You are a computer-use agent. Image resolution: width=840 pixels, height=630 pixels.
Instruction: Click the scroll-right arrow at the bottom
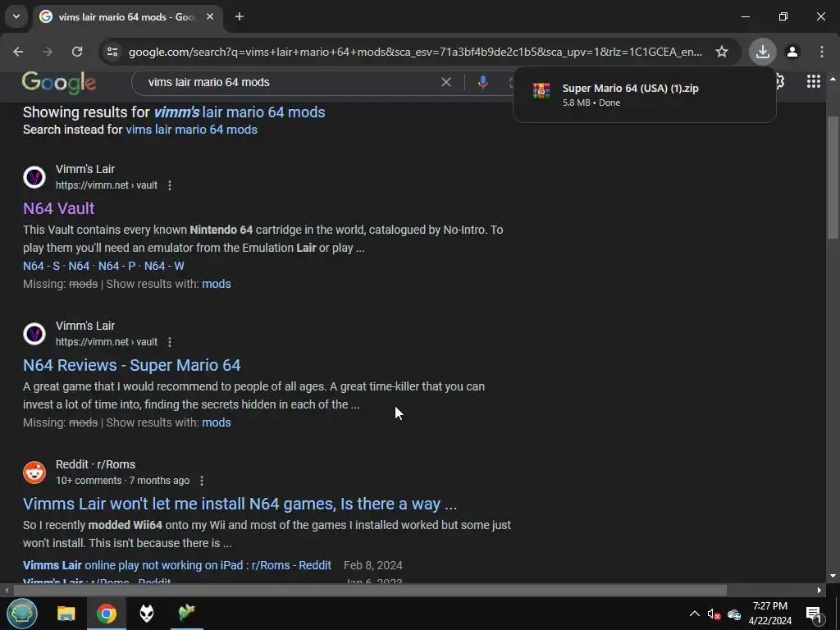click(819, 591)
